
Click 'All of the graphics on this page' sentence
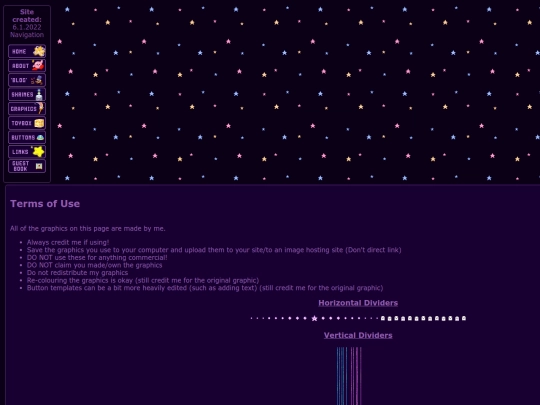coord(87,229)
